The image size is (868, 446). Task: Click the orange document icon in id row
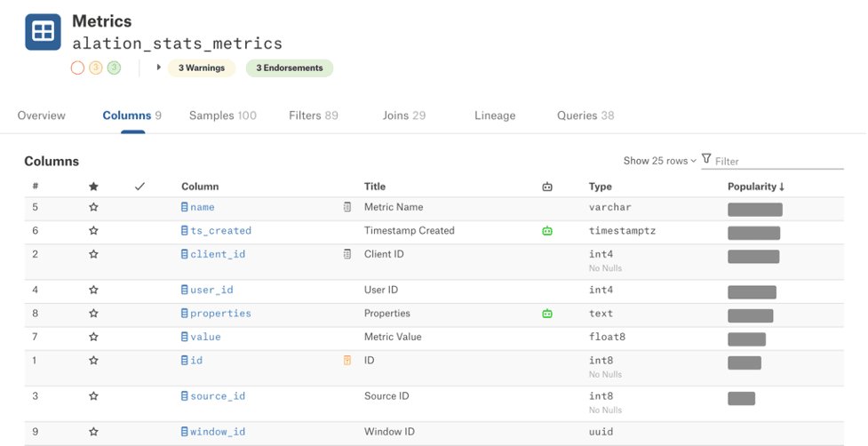(347, 361)
